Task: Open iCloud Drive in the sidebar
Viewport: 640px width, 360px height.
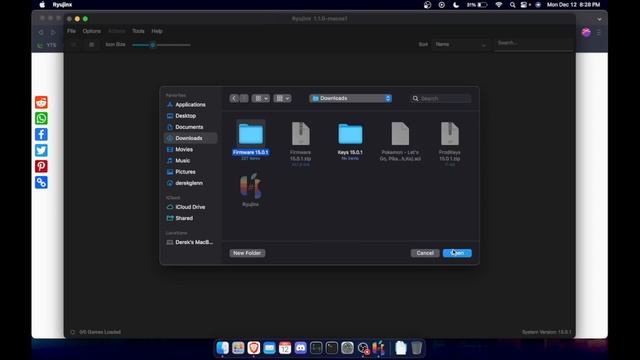Action: (190, 207)
